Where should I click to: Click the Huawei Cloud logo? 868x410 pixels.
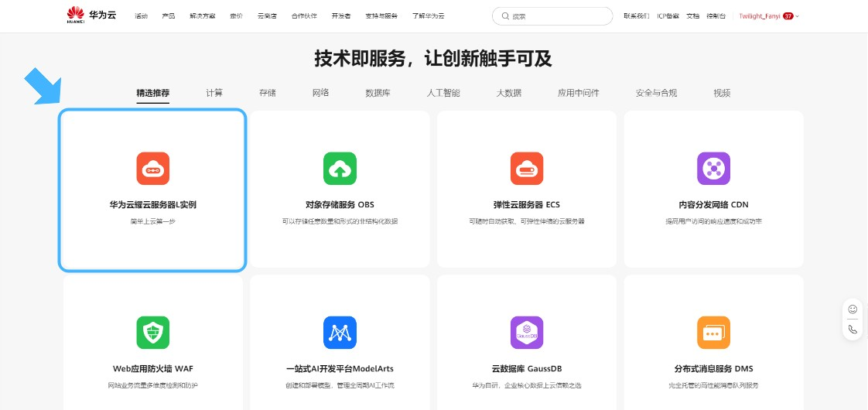coord(91,15)
